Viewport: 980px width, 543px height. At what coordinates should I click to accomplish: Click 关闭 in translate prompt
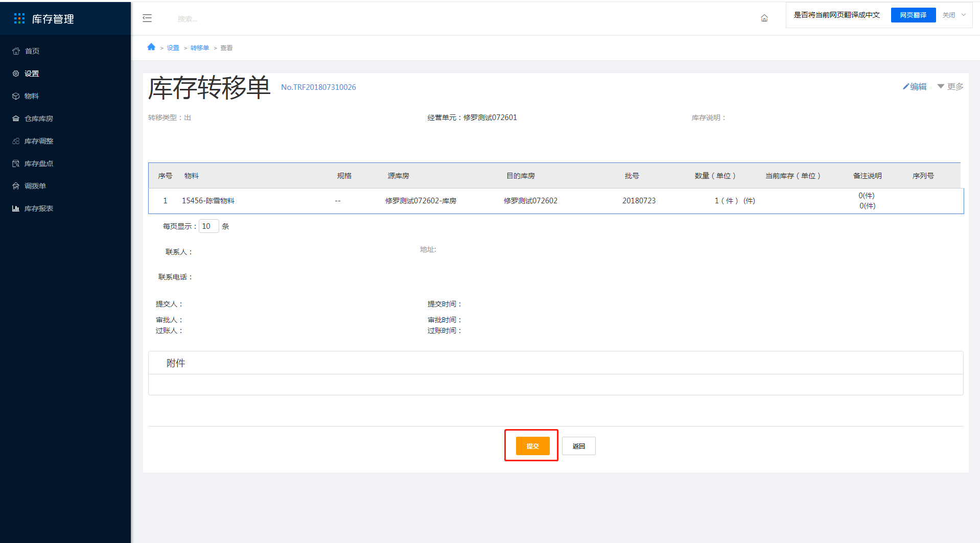(949, 15)
